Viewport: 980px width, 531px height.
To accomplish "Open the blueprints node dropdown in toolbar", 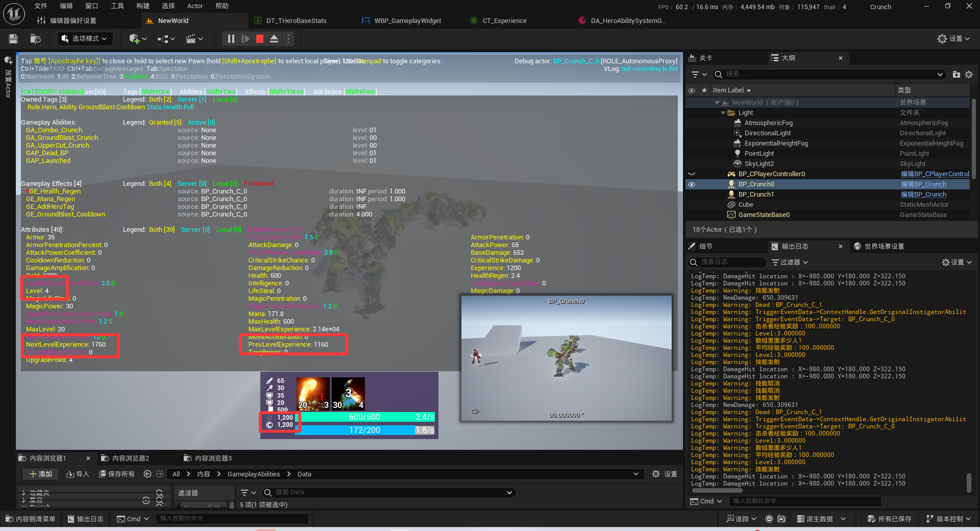I will pos(166,39).
